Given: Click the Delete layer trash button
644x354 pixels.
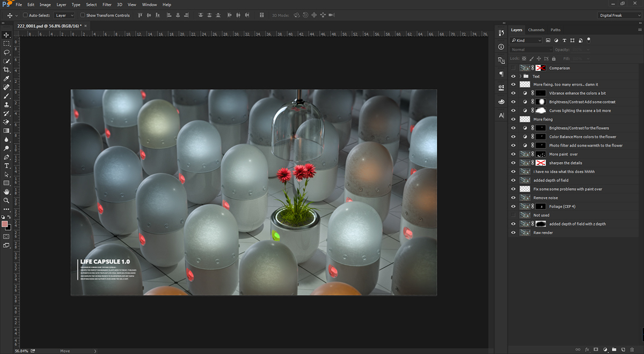Looking at the screenshot, I should coord(632,349).
